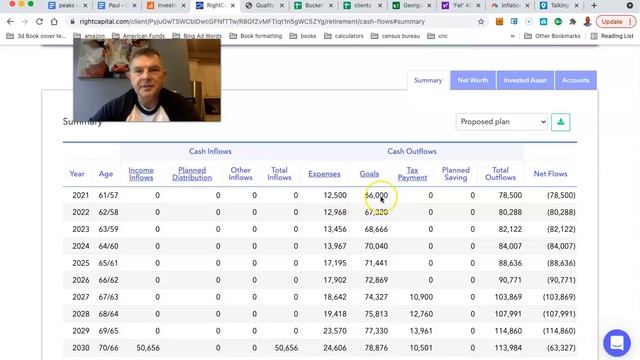Open the calculators bookmark folder
Image resolution: width=640 pixels, height=360 pixels.
[344, 36]
